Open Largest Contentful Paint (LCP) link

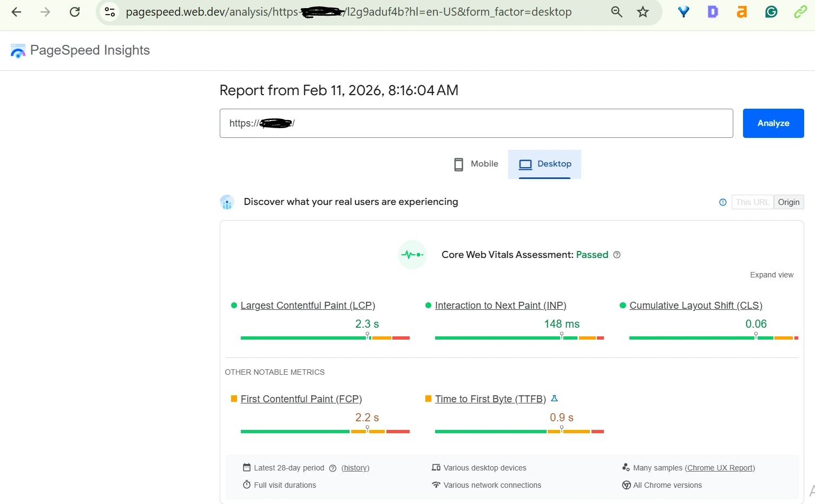point(308,306)
